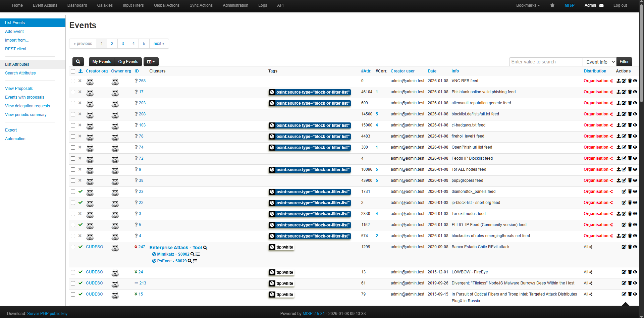Open Add Event in the sidebar
Image resolution: width=644 pixels, height=318 pixels.
(x=14, y=32)
